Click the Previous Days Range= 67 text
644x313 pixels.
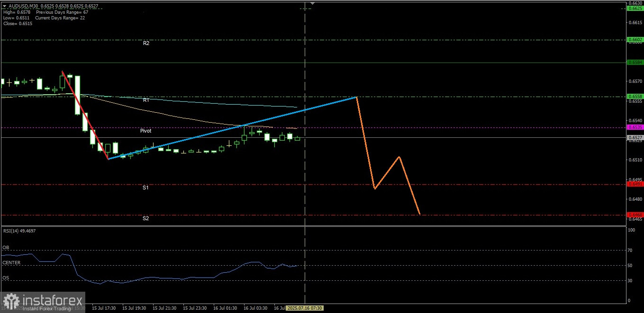[x=62, y=12]
